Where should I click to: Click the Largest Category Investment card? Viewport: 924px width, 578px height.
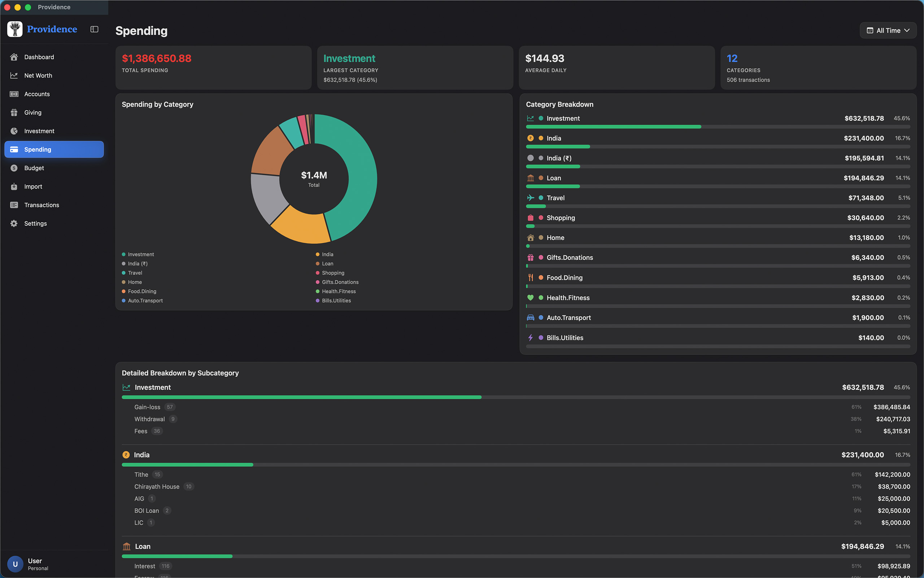click(415, 68)
